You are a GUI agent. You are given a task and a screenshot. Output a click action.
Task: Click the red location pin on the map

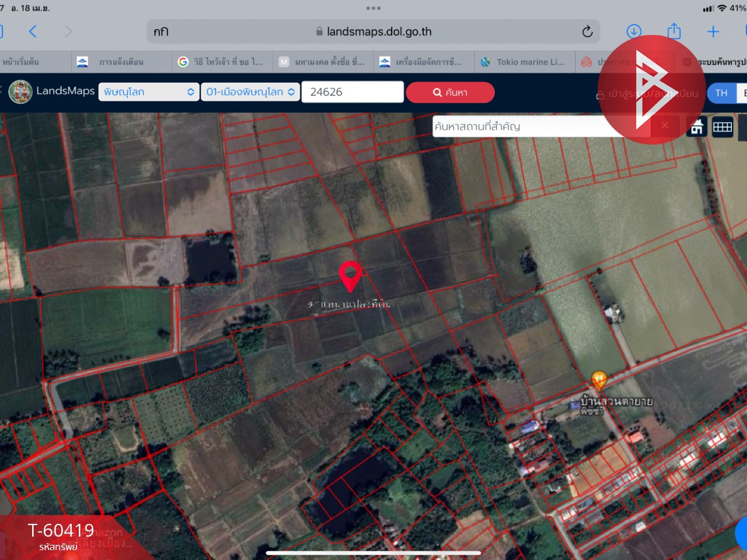click(x=350, y=276)
